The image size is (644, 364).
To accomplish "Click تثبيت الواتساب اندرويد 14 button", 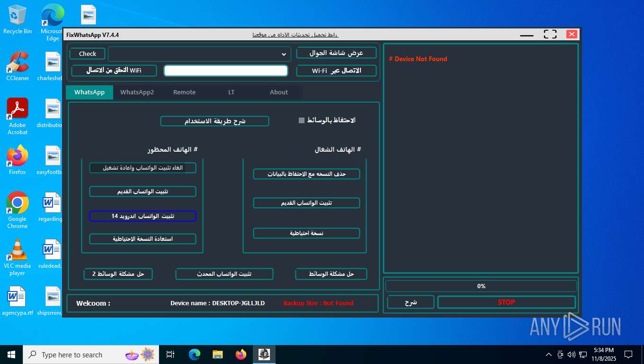I will [143, 216].
